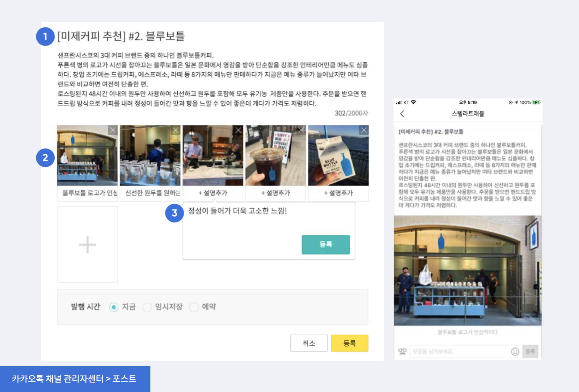Click the comment input field in phone preview
Viewport: 579px width, 392px height.
[460, 351]
